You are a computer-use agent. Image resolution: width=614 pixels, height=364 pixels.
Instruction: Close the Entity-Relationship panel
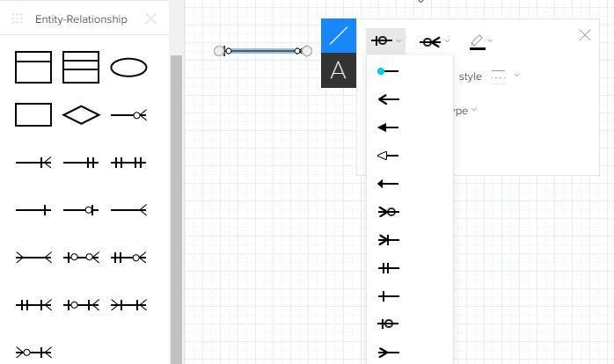(151, 18)
